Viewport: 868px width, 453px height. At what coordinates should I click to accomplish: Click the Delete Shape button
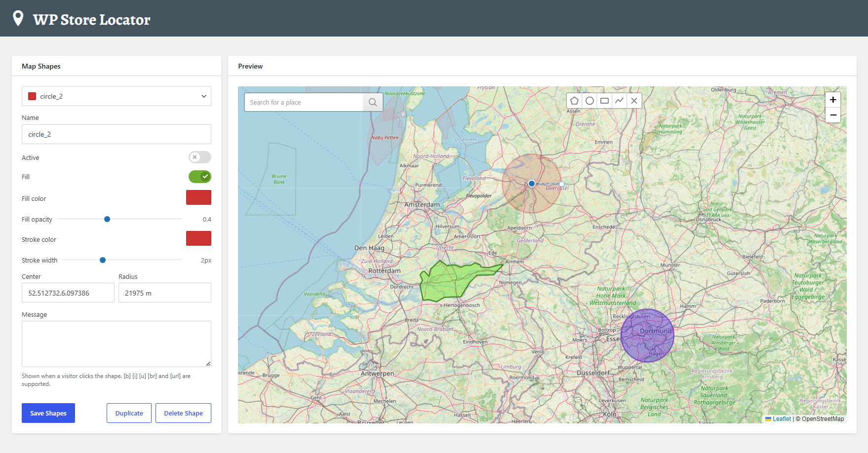183,413
